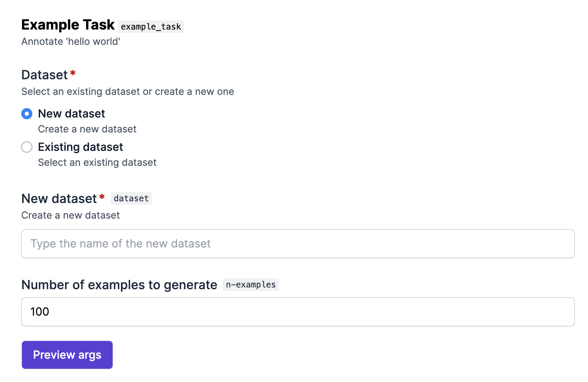Focus the new dataset name text field
The height and width of the screenshot is (382, 588).
coord(298,244)
